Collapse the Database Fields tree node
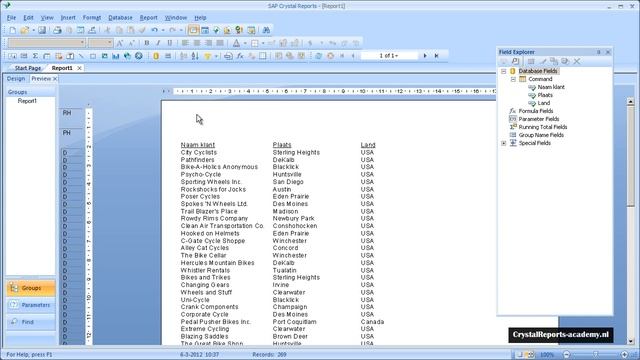Image resolution: width=640 pixels, height=360 pixels. click(x=503, y=71)
